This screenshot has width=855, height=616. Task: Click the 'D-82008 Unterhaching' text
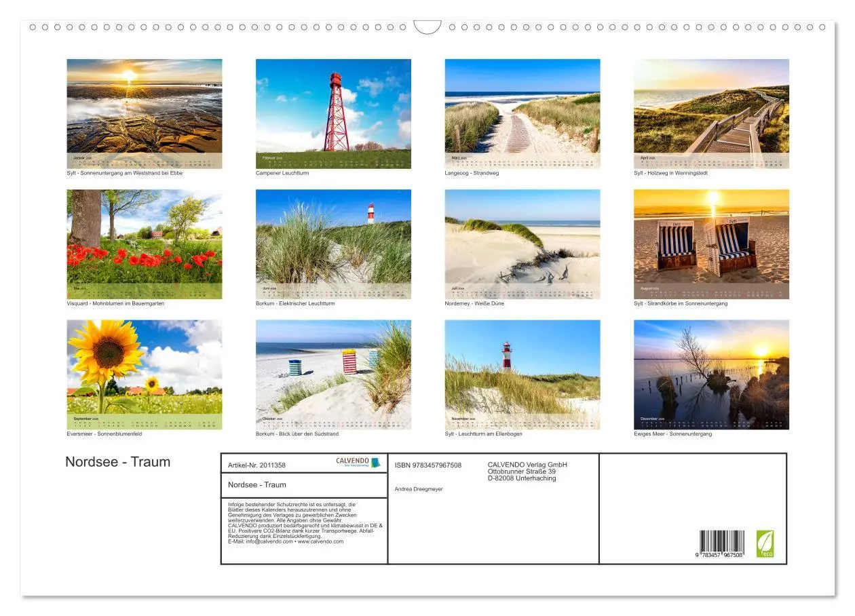click(x=522, y=478)
